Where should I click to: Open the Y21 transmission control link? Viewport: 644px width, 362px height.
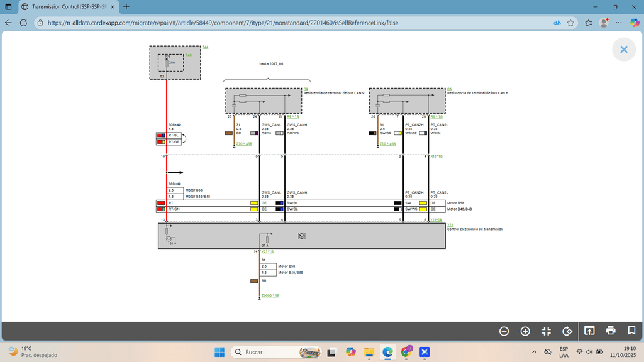450,224
